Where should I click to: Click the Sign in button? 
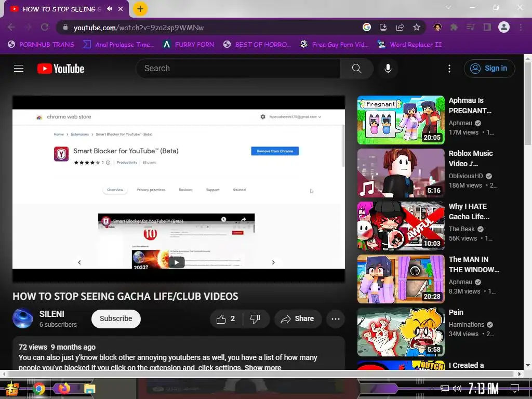489,69
